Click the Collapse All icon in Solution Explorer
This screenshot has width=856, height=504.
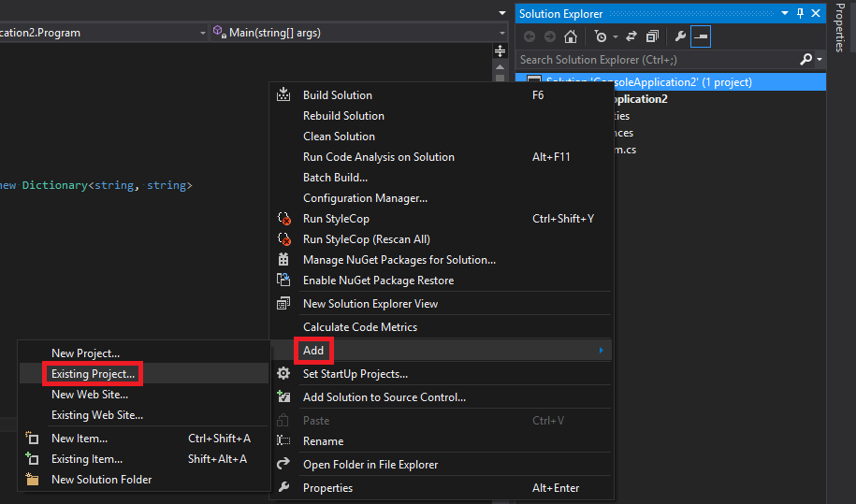(x=652, y=36)
